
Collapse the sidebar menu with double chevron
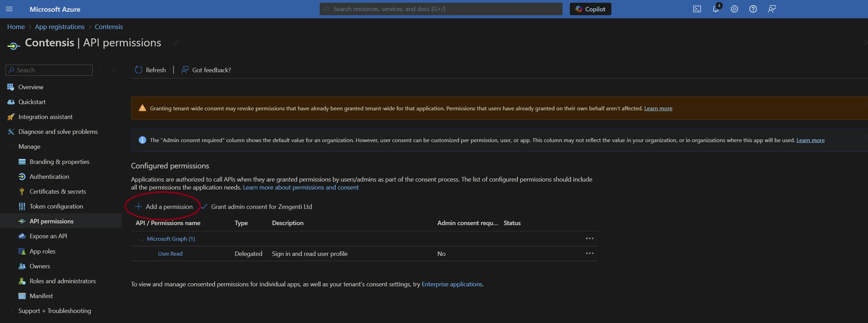tap(114, 70)
